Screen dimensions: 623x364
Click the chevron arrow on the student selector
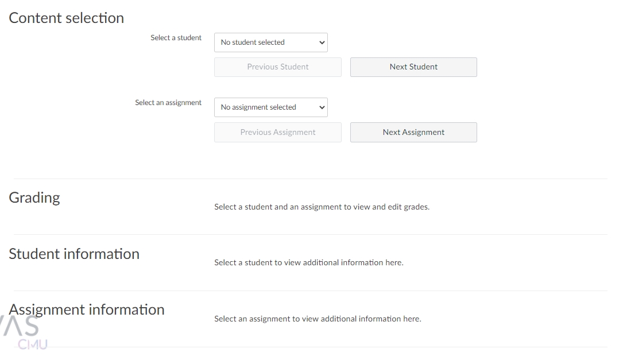click(x=322, y=42)
